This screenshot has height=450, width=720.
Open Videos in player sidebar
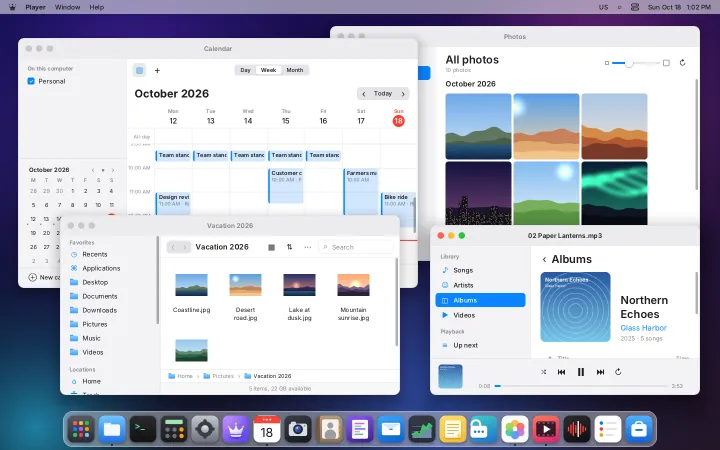480,315
